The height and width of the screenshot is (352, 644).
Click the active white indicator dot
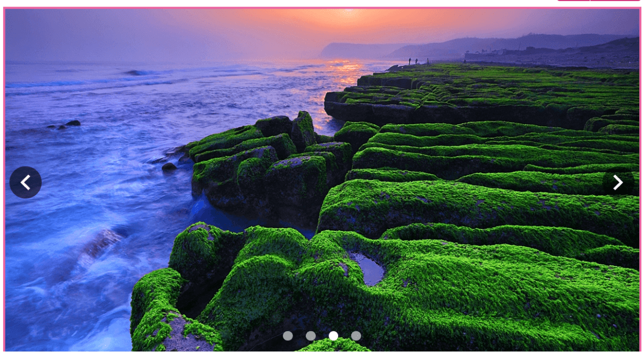(333, 336)
